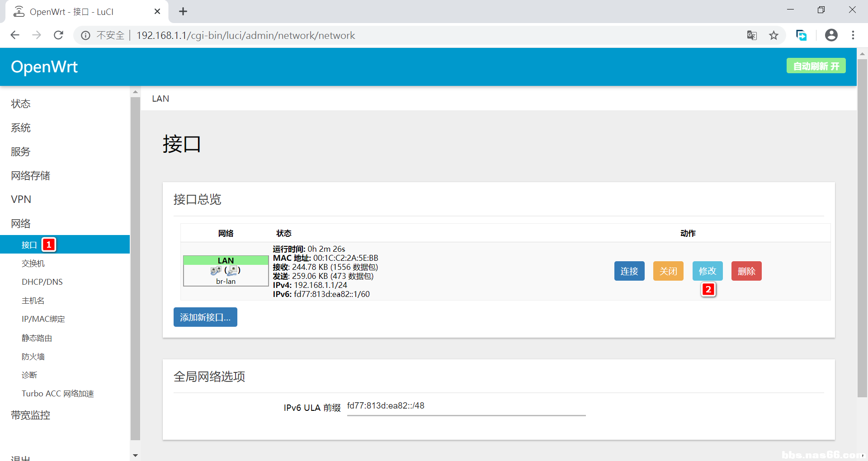
Task: Click the 状态 column header in table
Action: [284, 233]
